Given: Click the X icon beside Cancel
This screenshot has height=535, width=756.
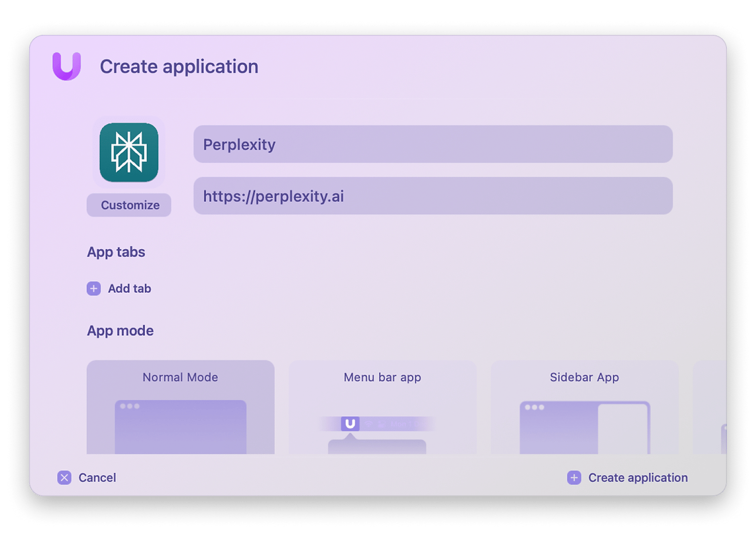Looking at the screenshot, I should coord(64,477).
